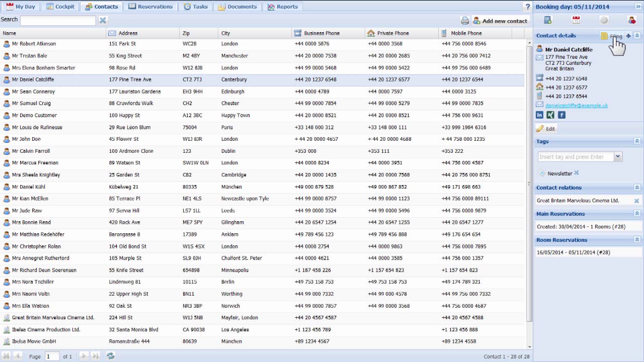Click the new reservation icon in sidebar

click(548, 20)
